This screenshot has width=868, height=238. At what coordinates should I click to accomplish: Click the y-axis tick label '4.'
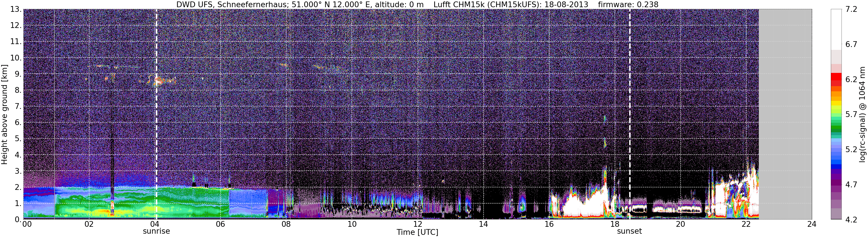pyautogui.click(x=18, y=155)
